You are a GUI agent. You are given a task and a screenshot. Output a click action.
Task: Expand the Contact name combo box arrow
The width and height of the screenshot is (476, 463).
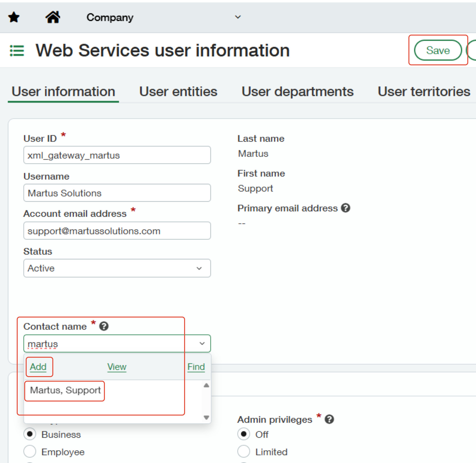pyautogui.click(x=202, y=344)
